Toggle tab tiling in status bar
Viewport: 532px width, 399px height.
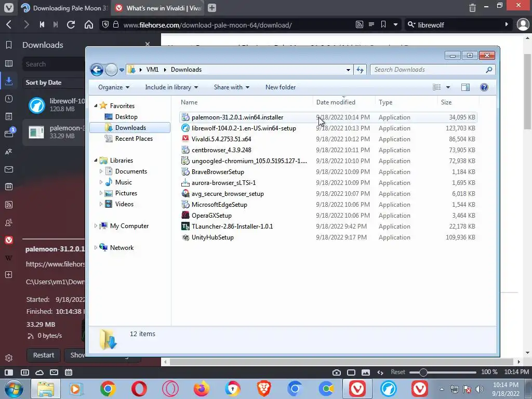[25, 372]
